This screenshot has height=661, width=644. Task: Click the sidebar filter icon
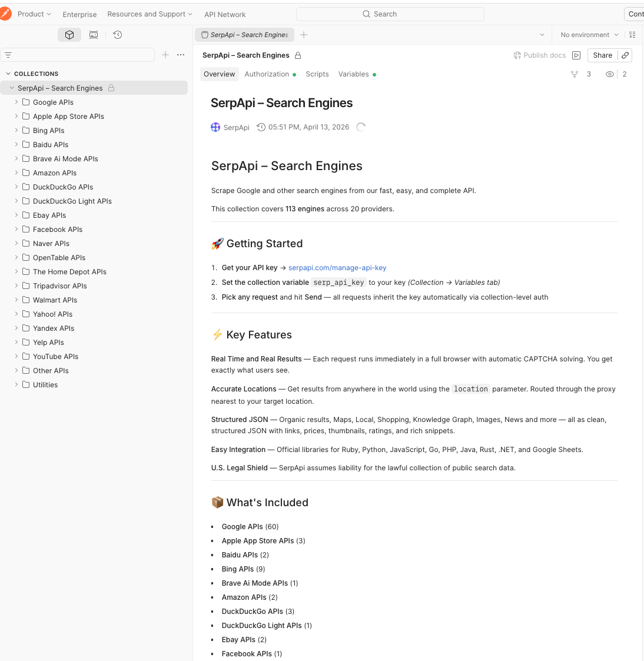coord(8,55)
